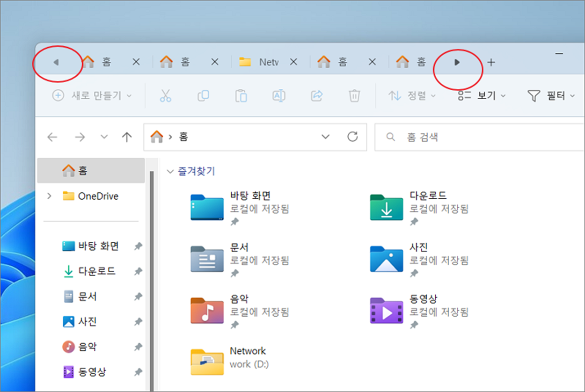
Task: Click the Delete trash can icon
Action: 354,96
